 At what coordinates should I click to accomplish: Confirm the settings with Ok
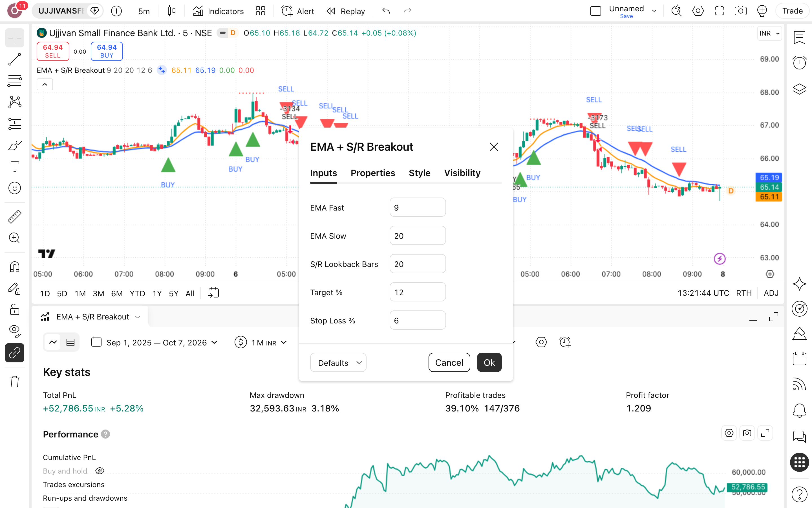[489, 363]
